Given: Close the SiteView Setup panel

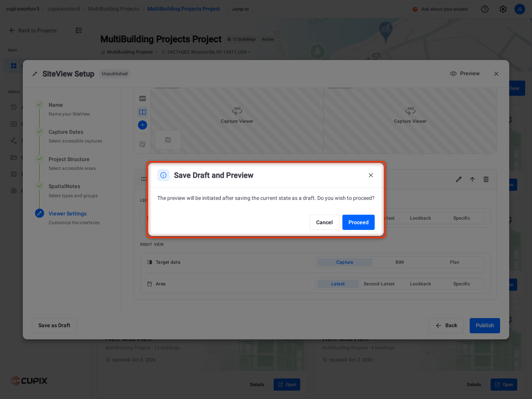Looking at the screenshot, I should coord(496,74).
